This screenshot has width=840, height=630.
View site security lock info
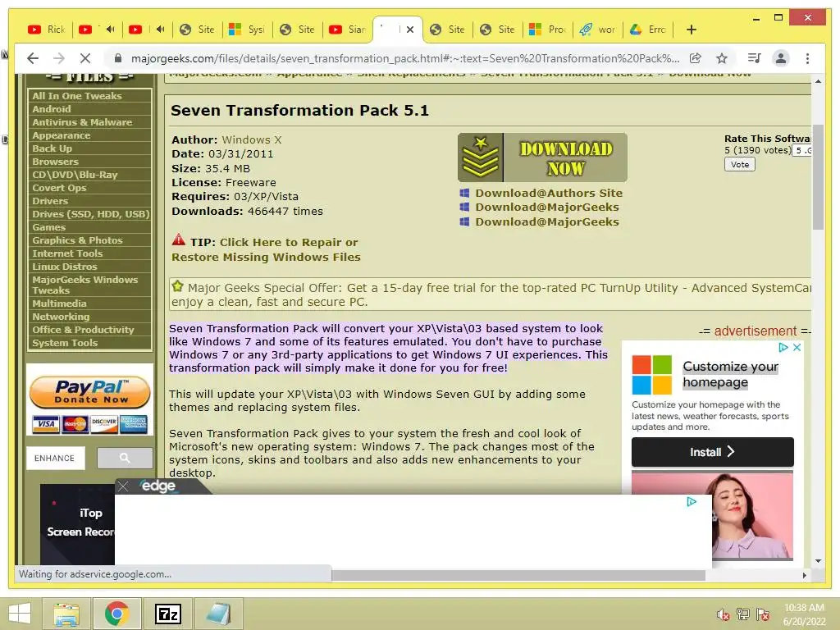[x=118, y=58]
